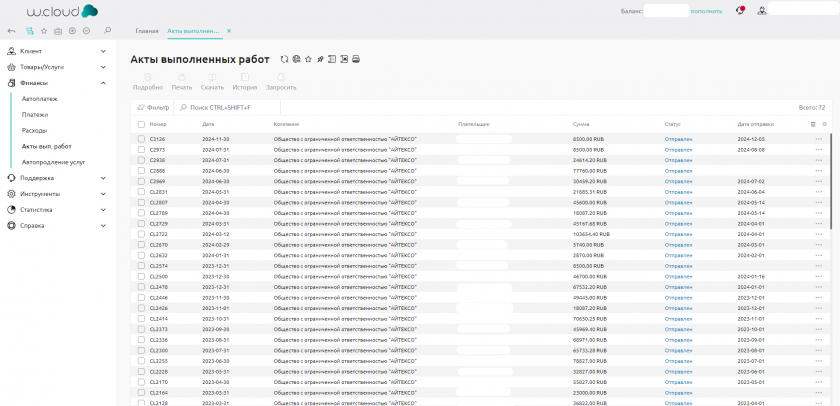Click the user profile avatar icon
840x406 pixels.
pos(762,10)
